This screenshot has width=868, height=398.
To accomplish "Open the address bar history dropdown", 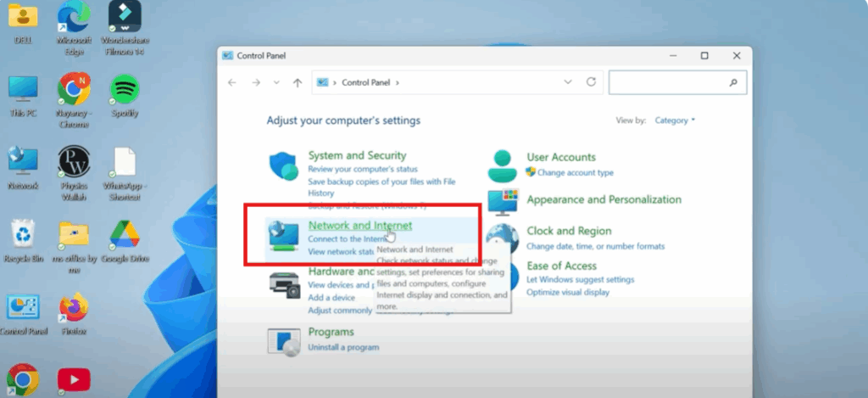I will [568, 82].
